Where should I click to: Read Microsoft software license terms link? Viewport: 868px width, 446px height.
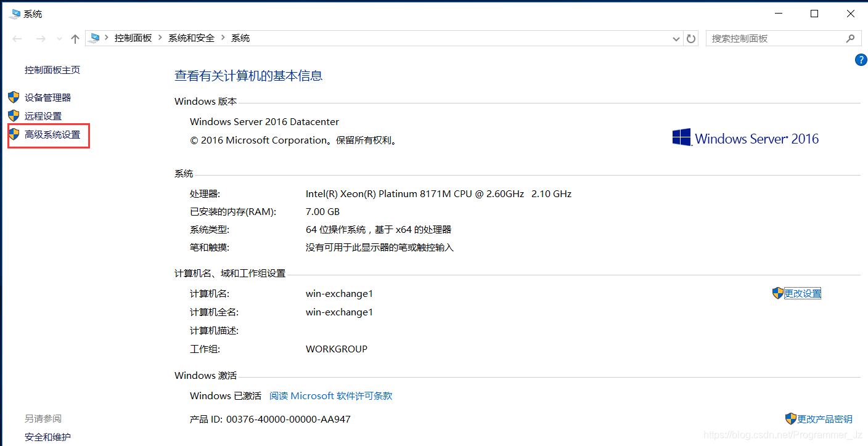coord(331,395)
